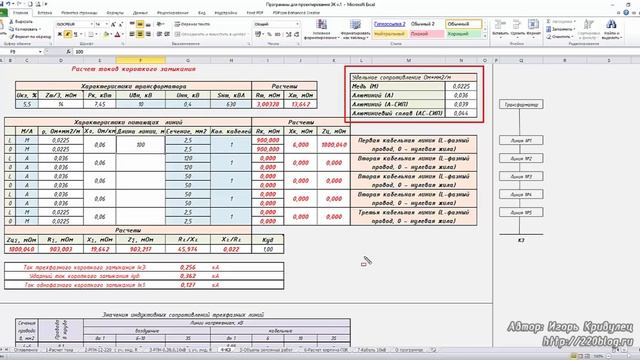Apply the Нейтральный yellow cell style

click(x=390, y=34)
